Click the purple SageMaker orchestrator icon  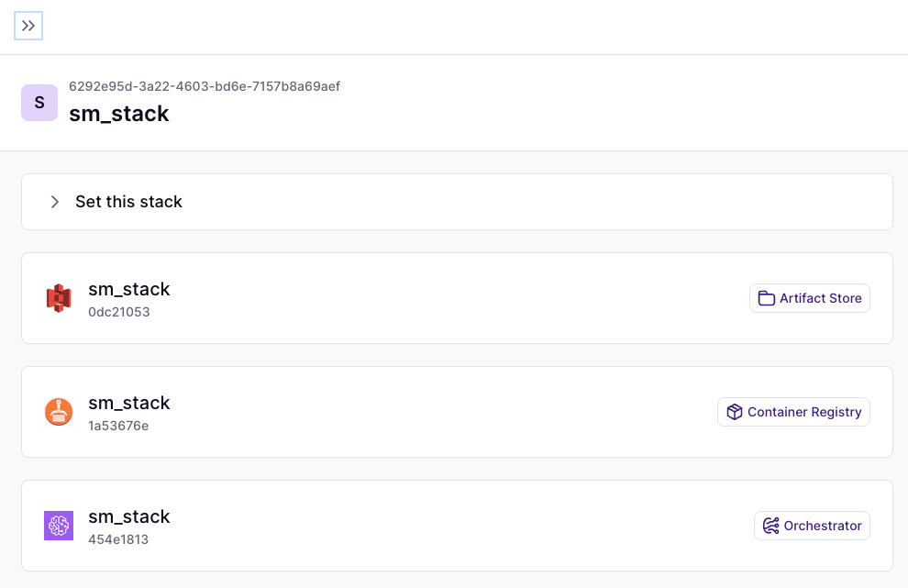pyautogui.click(x=59, y=526)
